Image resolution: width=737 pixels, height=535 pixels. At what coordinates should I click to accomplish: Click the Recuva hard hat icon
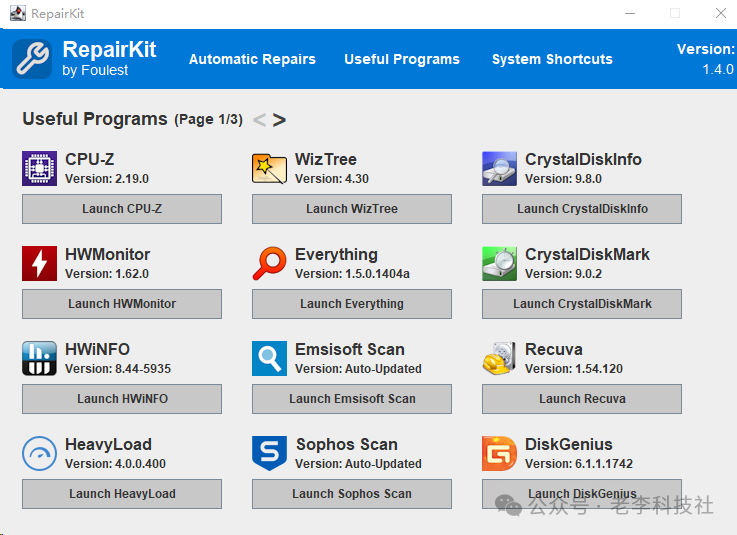click(499, 358)
